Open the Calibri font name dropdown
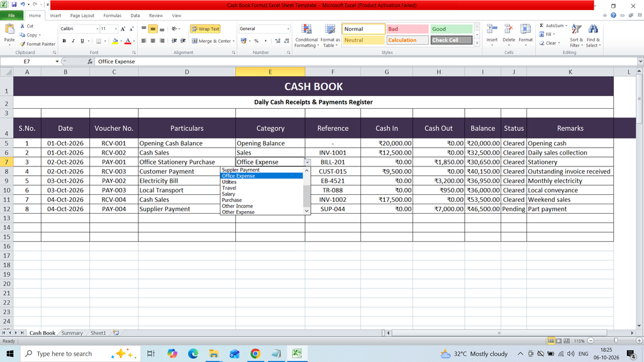This screenshot has height=362, width=644. coord(97,29)
